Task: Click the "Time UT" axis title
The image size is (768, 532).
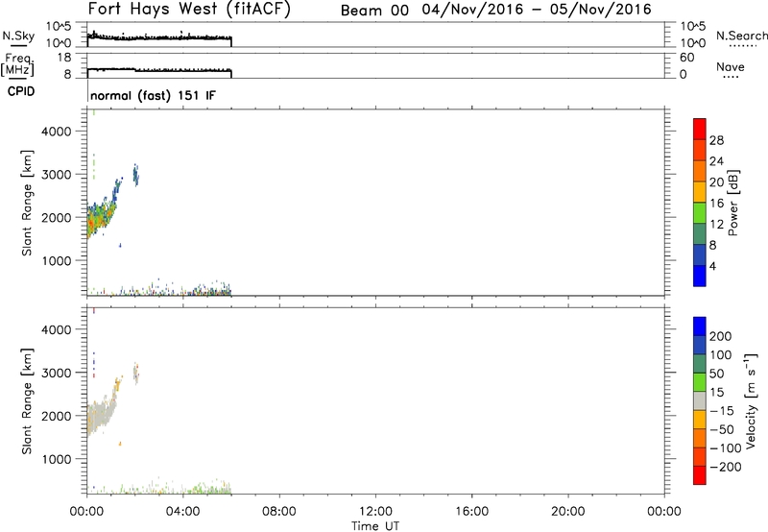Action: (x=375, y=526)
